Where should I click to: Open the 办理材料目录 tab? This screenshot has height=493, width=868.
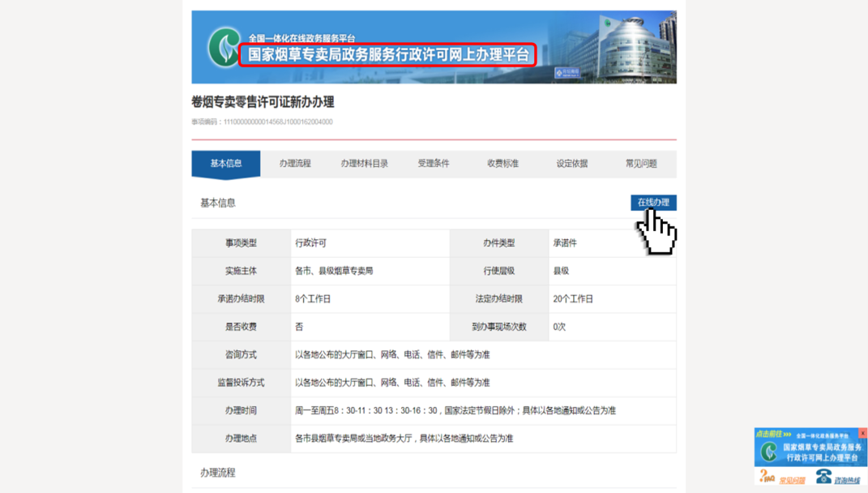364,164
